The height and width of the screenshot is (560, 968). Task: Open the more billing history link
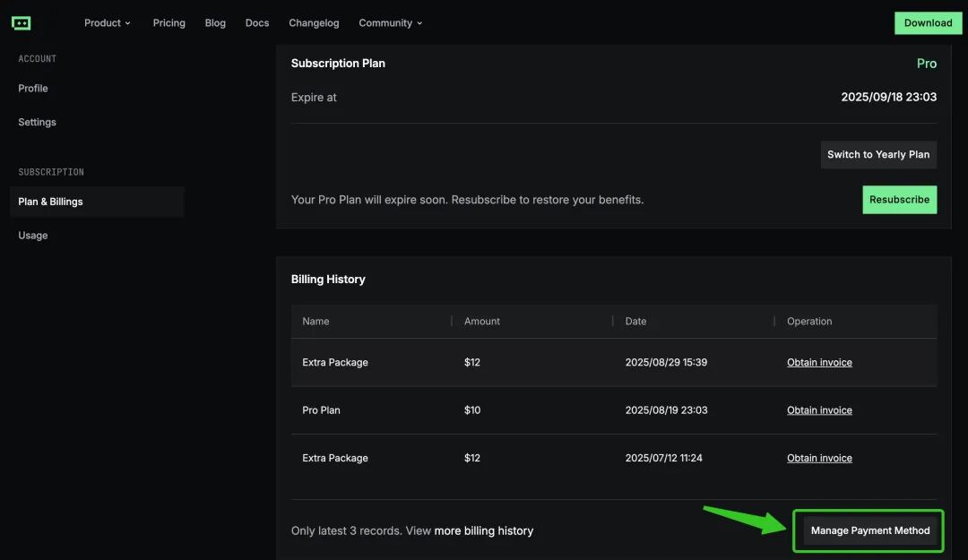click(483, 531)
